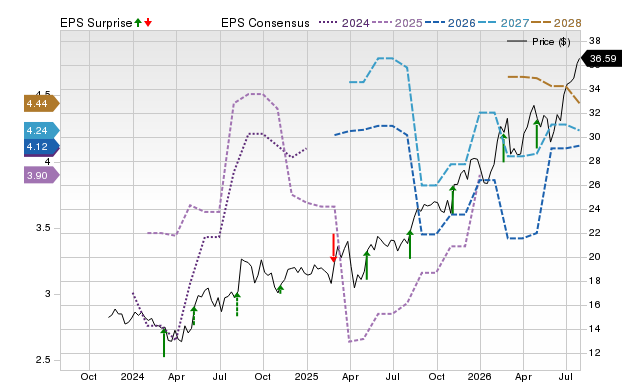Click the 2024 x-axis label
This screenshot has width=640, height=382.
tap(132, 376)
